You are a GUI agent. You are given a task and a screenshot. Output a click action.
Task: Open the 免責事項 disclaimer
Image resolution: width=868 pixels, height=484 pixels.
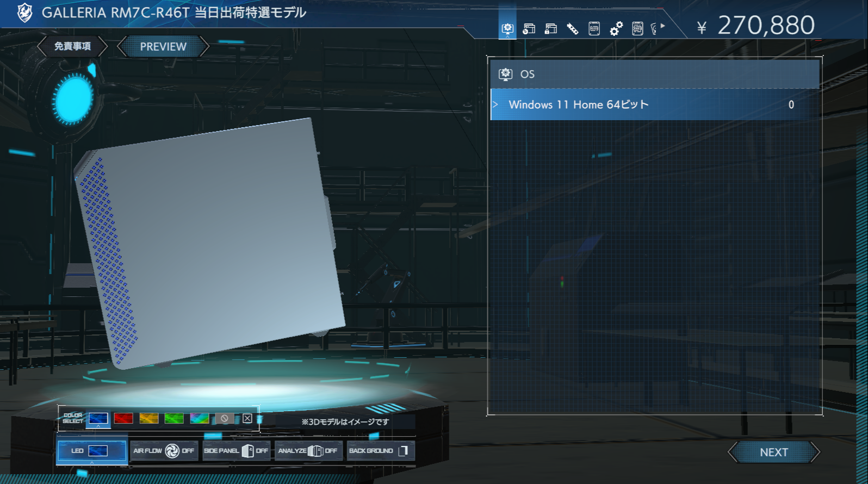point(72,46)
